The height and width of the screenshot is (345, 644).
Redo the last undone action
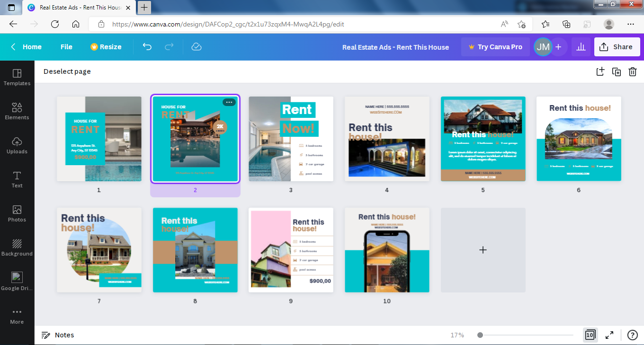[x=169, y=47]
